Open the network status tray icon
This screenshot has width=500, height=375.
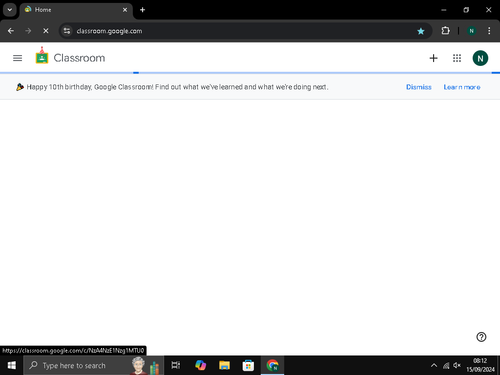click(446, 366)
